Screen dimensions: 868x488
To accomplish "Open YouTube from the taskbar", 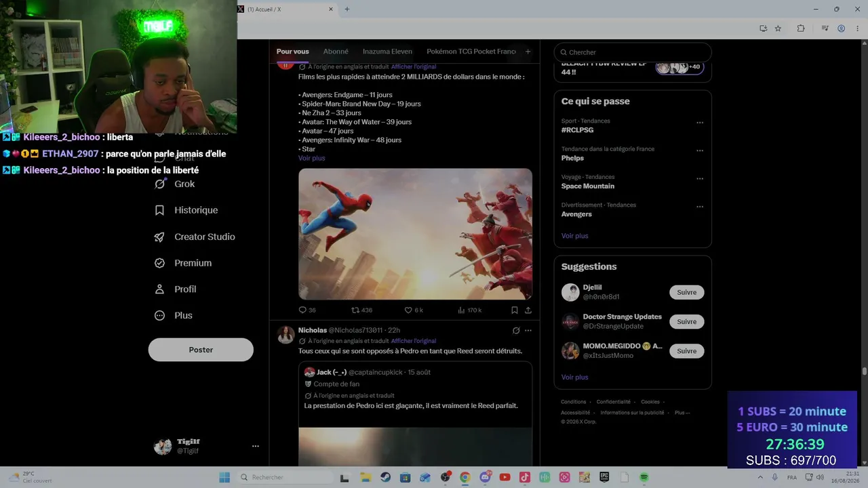I will coord(505,477).
